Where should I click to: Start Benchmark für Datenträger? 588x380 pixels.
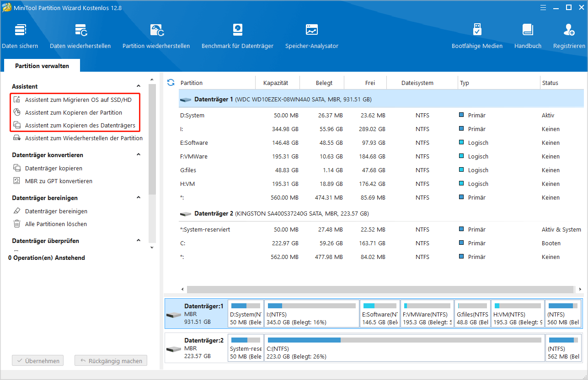point(237,36)
